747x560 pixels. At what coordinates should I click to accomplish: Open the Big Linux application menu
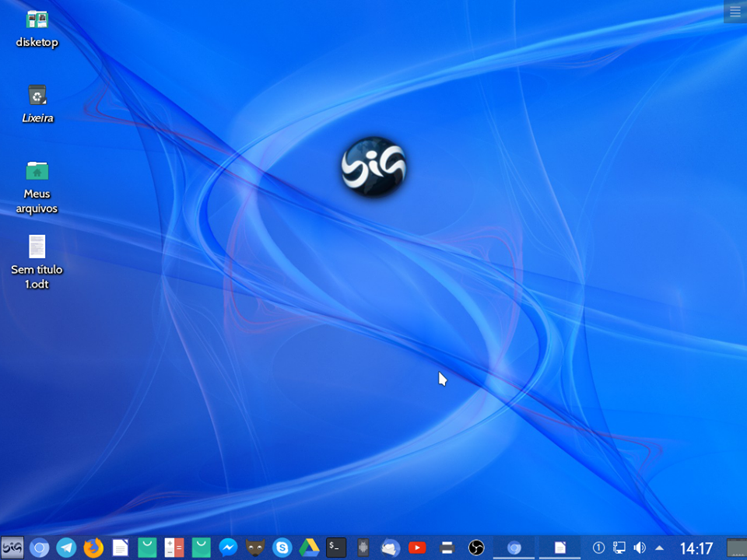pyautogui.click(x=13, y=547)
